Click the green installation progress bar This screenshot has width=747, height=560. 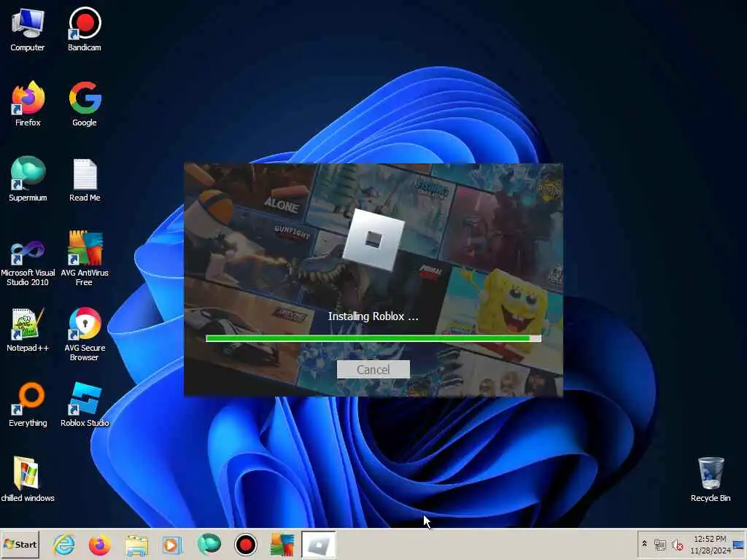coord(373,338)
